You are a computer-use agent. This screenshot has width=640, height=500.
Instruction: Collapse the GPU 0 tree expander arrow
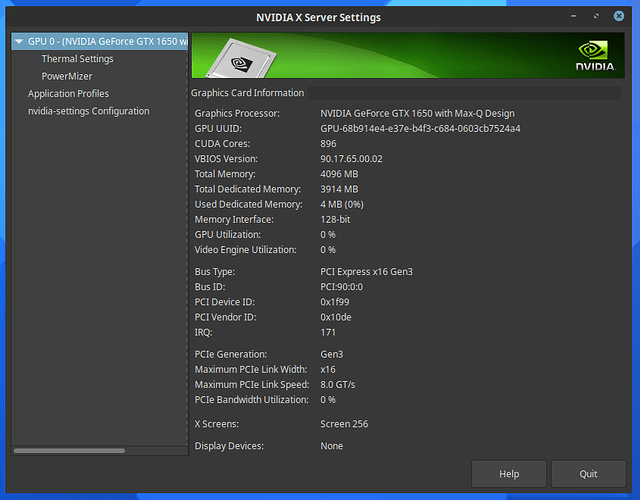click(19, 42)
